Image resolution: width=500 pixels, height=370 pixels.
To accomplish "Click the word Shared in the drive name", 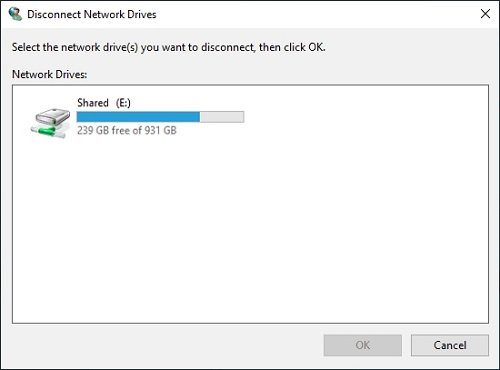I will (93, 103).
